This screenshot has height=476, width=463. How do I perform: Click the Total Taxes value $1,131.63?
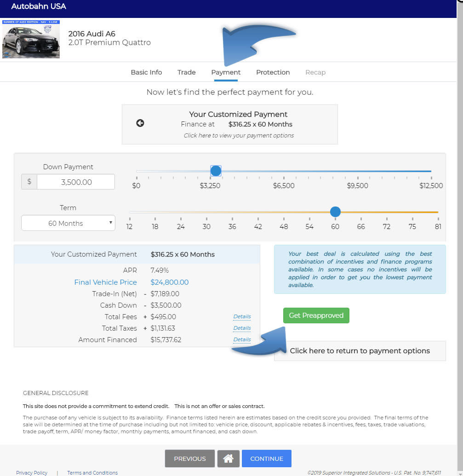point(163,328)
